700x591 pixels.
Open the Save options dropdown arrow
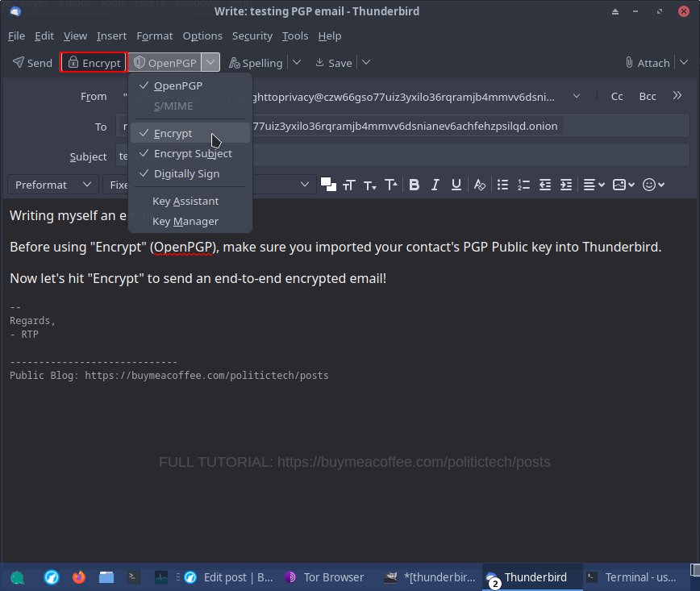coord(366,63)
